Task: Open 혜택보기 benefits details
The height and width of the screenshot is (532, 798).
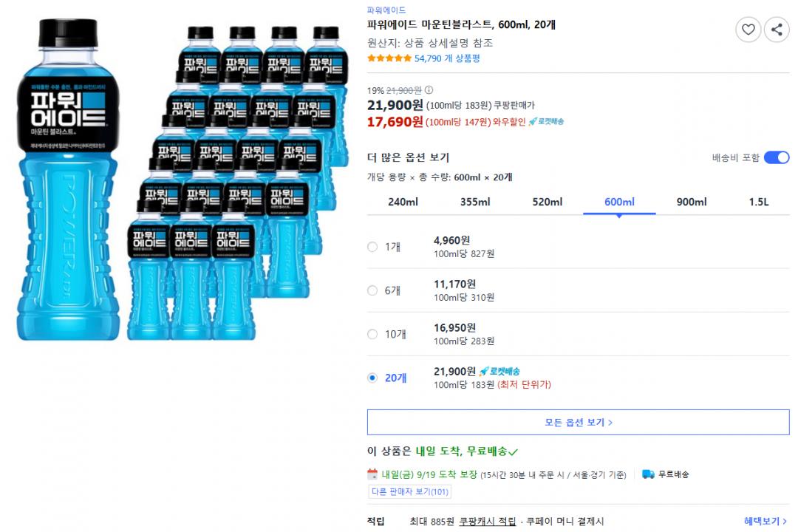Action: tap(765, 522)
